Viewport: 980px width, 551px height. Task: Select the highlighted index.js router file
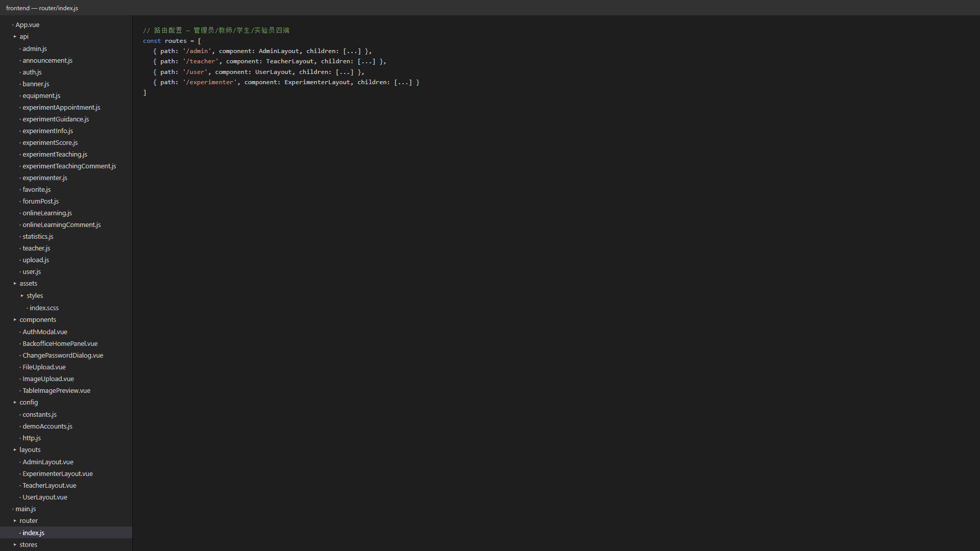pos(66,533)
